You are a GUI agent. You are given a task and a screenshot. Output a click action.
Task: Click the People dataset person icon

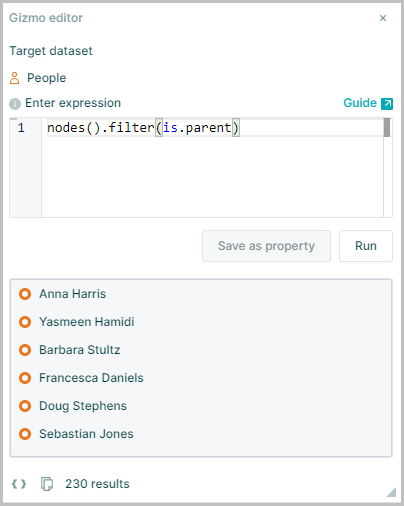[x=14, y=78]
